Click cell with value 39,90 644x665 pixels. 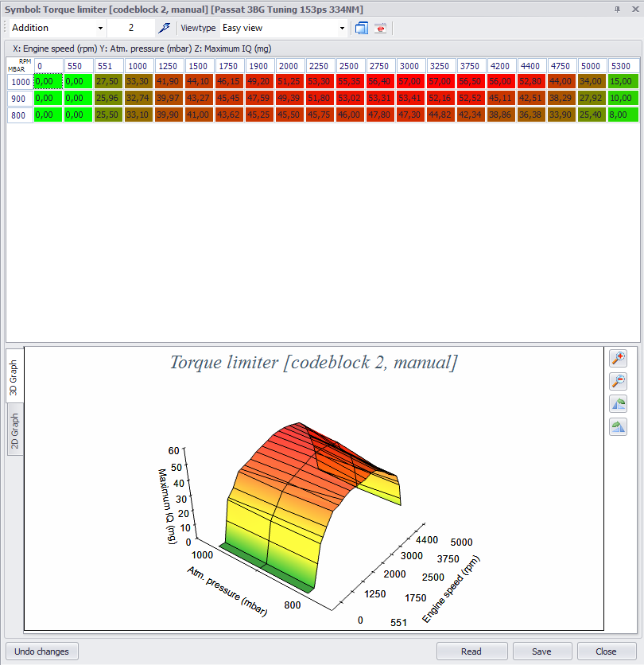tap(169, 115)
